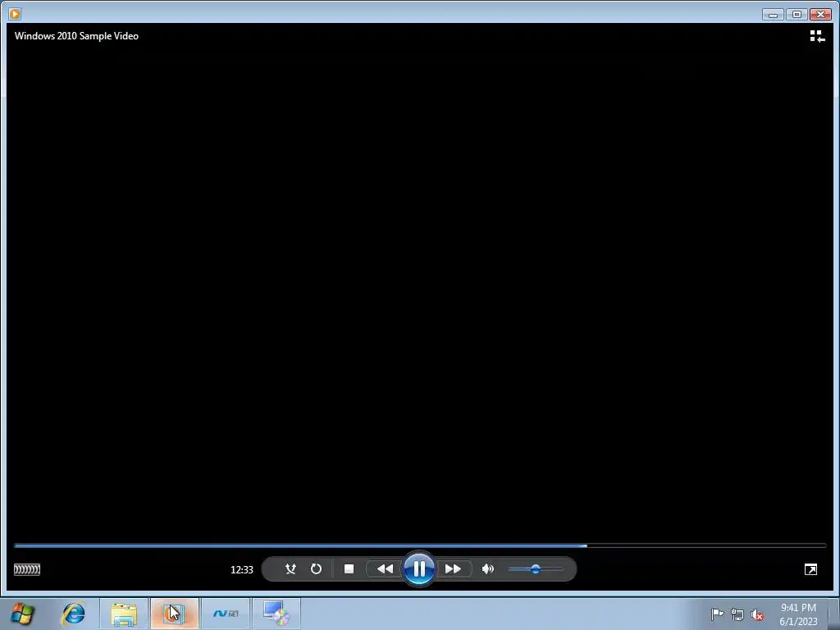
Task: Rewind the video with the previous button
Action: click(385, 569)
